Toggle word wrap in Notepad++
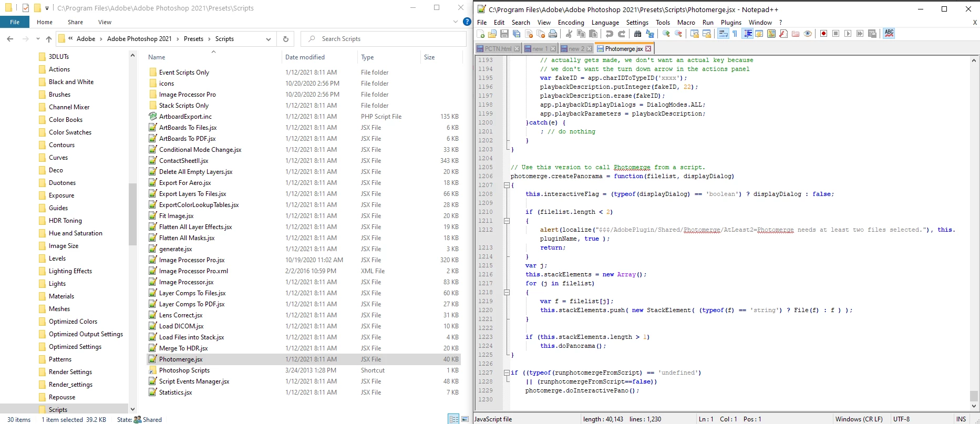Viewport: 980px width, 424px height. point(723,34)
